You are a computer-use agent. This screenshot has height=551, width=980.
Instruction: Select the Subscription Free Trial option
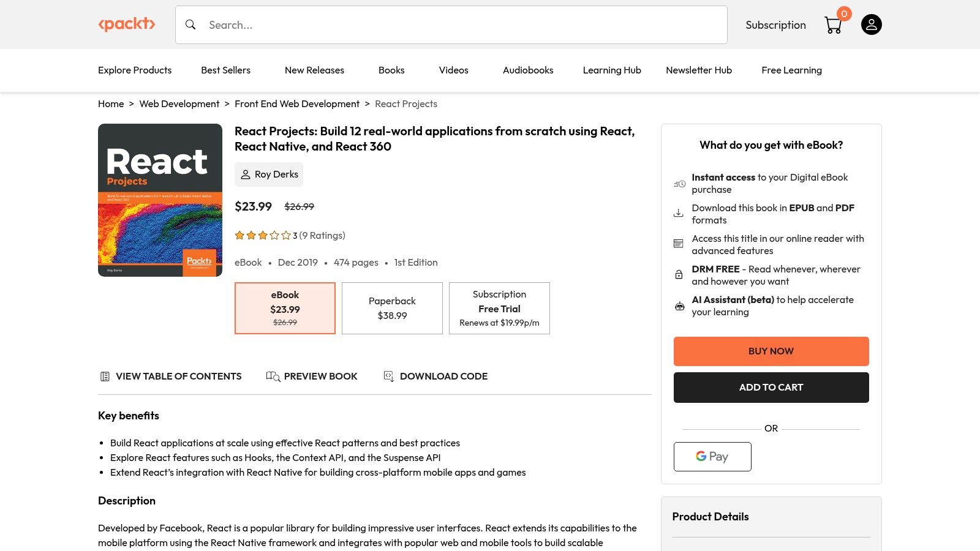point(499,308)
